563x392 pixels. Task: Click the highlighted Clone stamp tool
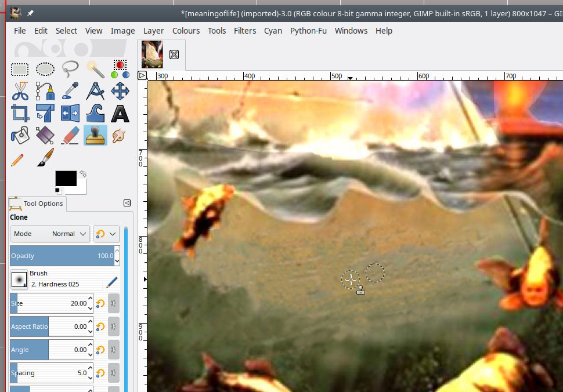click(x=95, y=135)
